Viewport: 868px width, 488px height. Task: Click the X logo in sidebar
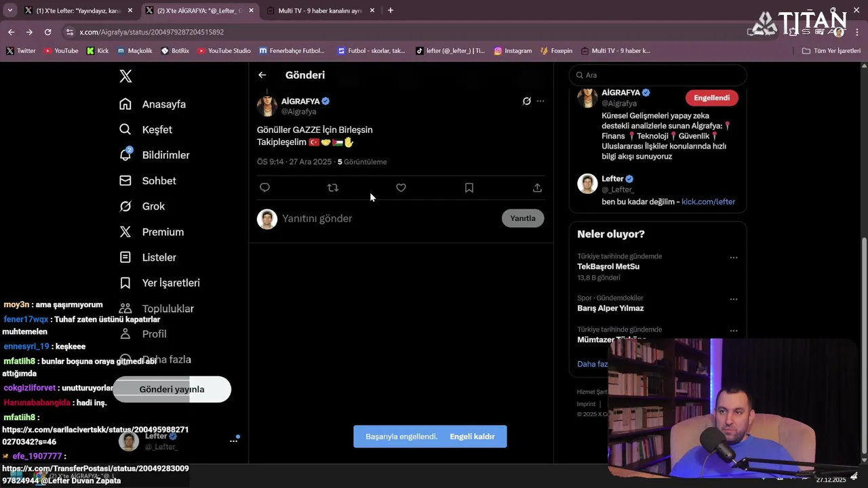point(125,76)
